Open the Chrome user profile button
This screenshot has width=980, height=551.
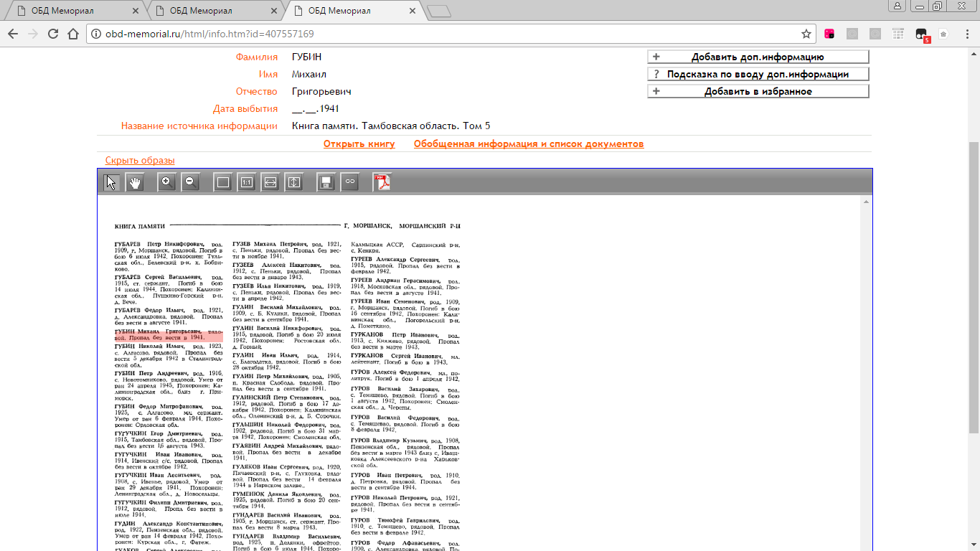[x=897, y=6]
